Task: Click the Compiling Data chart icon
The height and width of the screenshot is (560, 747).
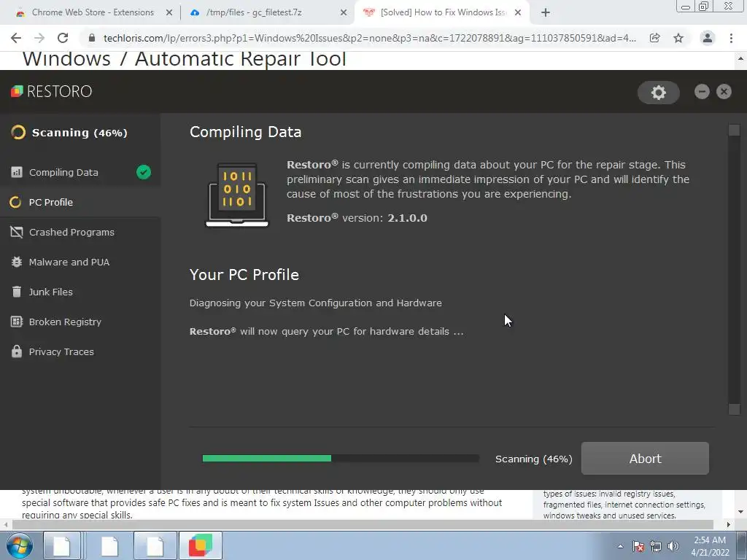Action: click(x=17, y=172)
